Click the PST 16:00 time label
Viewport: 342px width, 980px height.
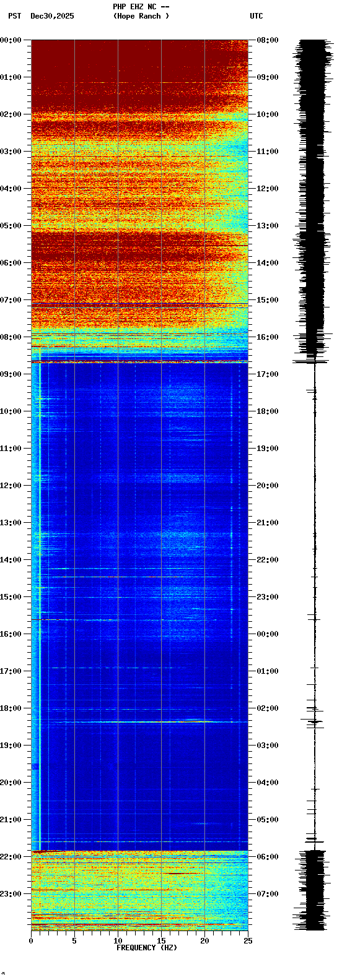pyautogui.click(x=11, y=634)
